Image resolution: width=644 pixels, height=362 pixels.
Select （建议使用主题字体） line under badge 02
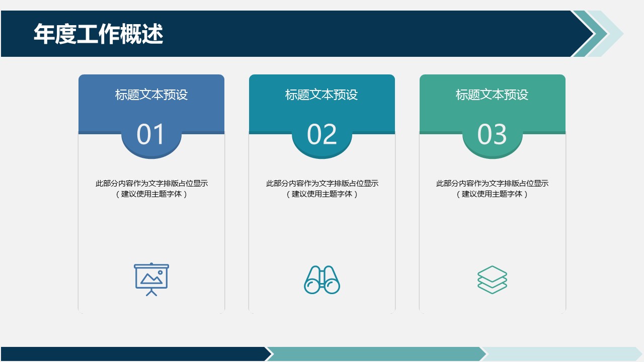(x=322, y=194)
